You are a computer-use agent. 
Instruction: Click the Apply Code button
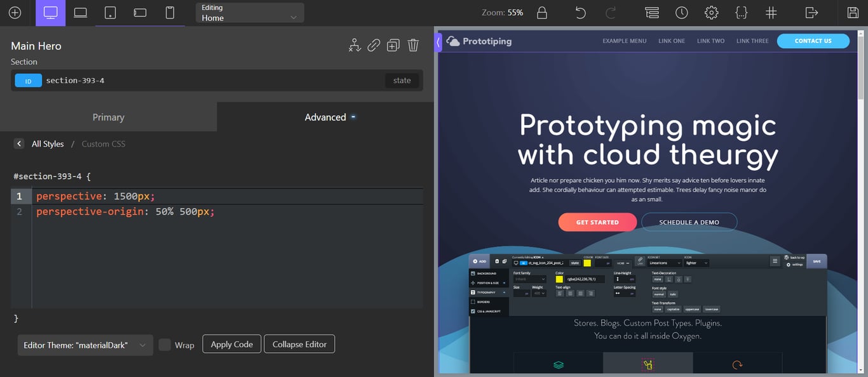tap(231, 343)
